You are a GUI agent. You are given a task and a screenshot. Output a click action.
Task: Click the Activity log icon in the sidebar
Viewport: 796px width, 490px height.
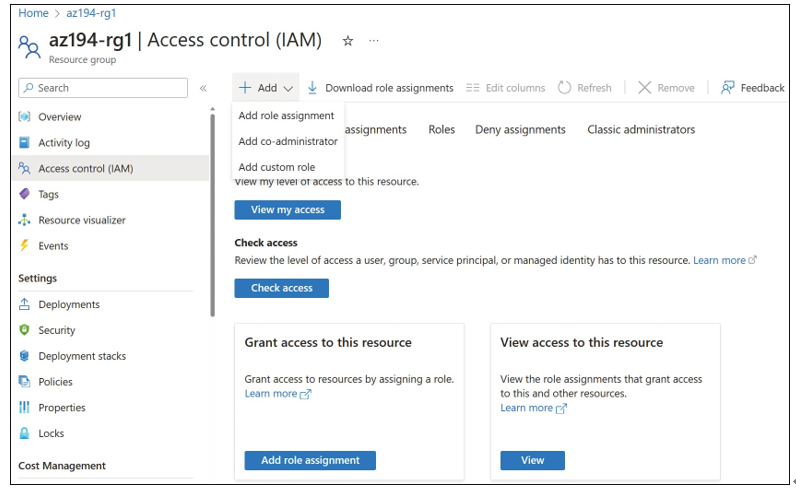[24, 143]
